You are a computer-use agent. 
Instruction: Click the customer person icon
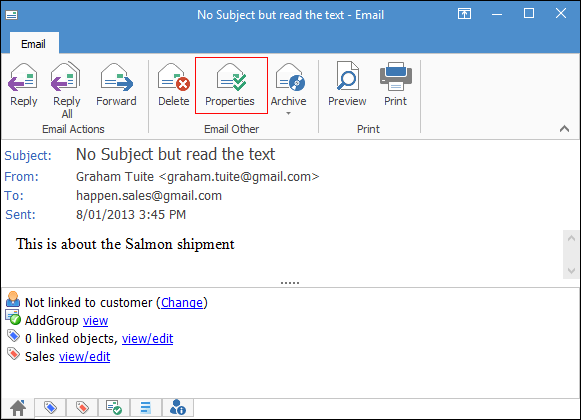tap(13, 299)
